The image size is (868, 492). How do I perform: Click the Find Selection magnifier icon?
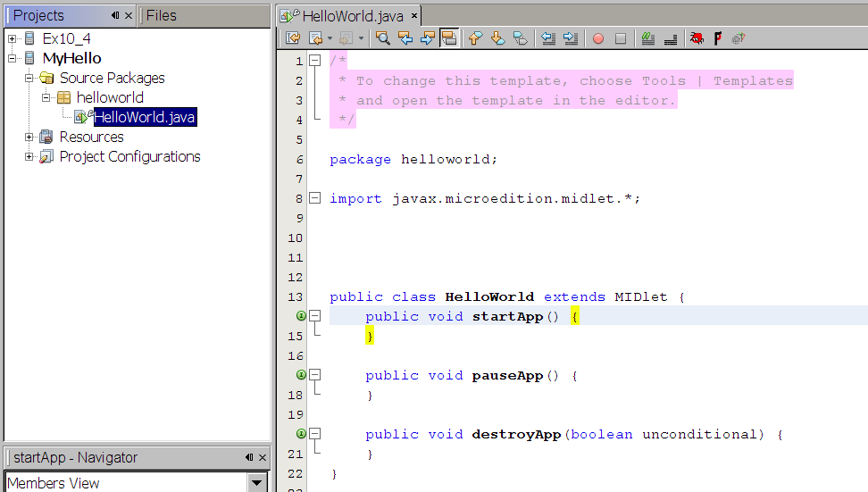[x=382, y=38]
